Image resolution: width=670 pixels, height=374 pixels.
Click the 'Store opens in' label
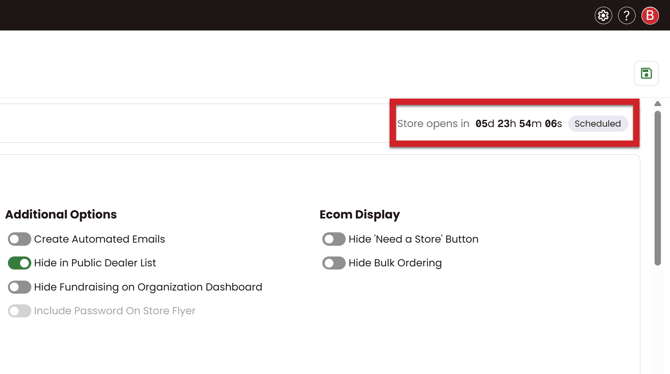(x=433, y=124)
